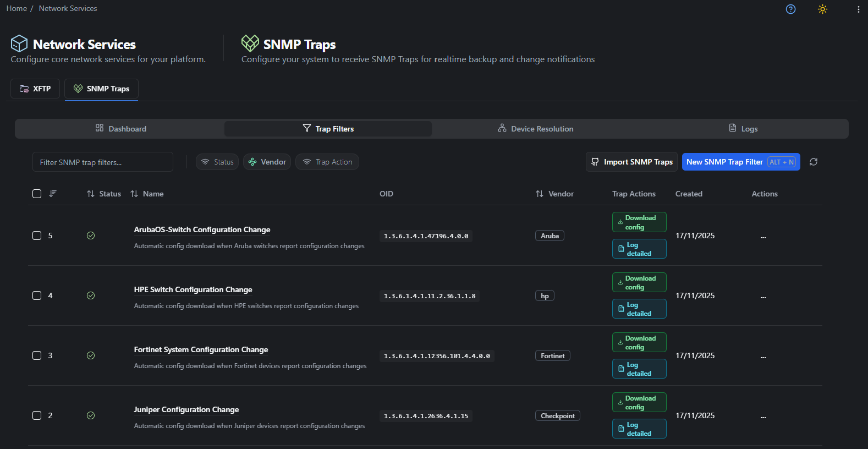Open the Device Resolution sub-tab
The height and width of the screenshot is (449, 868).
[x=536, y=129]
